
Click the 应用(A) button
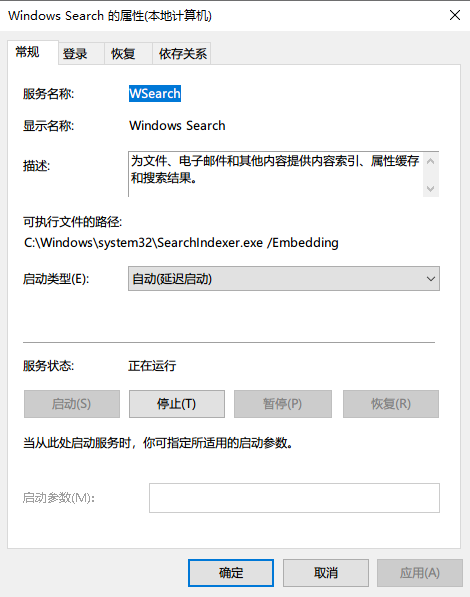(x=420, y=573)
